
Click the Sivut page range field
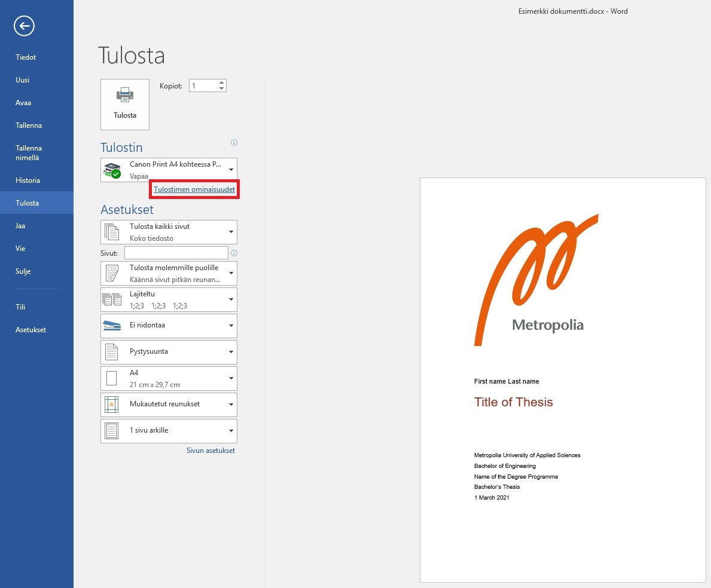pyautogui.click(x=176, y=253)
